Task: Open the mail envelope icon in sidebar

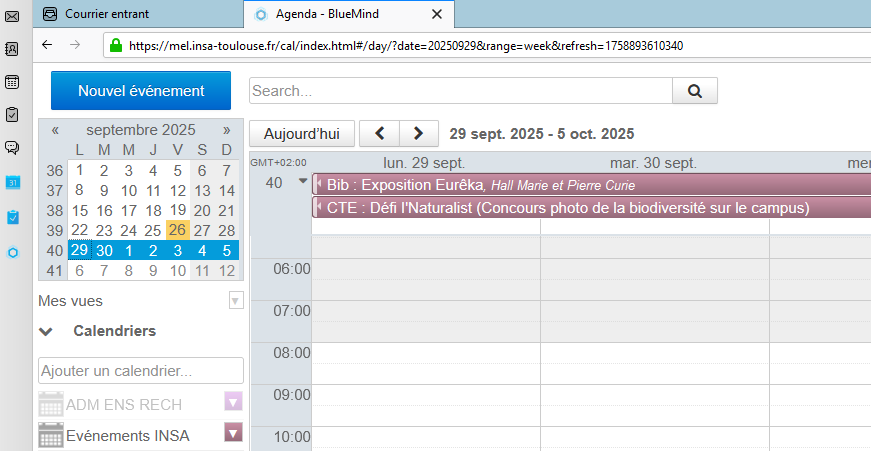Action: coord(12,16)
